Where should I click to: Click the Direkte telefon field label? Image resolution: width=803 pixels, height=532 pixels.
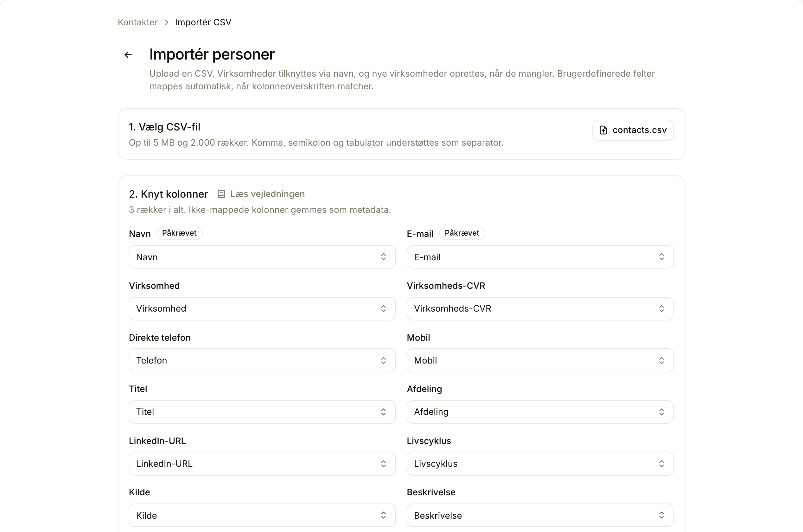pos(160,338)
